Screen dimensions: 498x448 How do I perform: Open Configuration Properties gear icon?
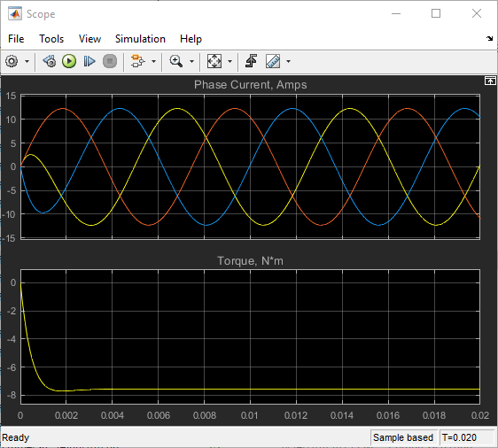[x=12, y=61]
